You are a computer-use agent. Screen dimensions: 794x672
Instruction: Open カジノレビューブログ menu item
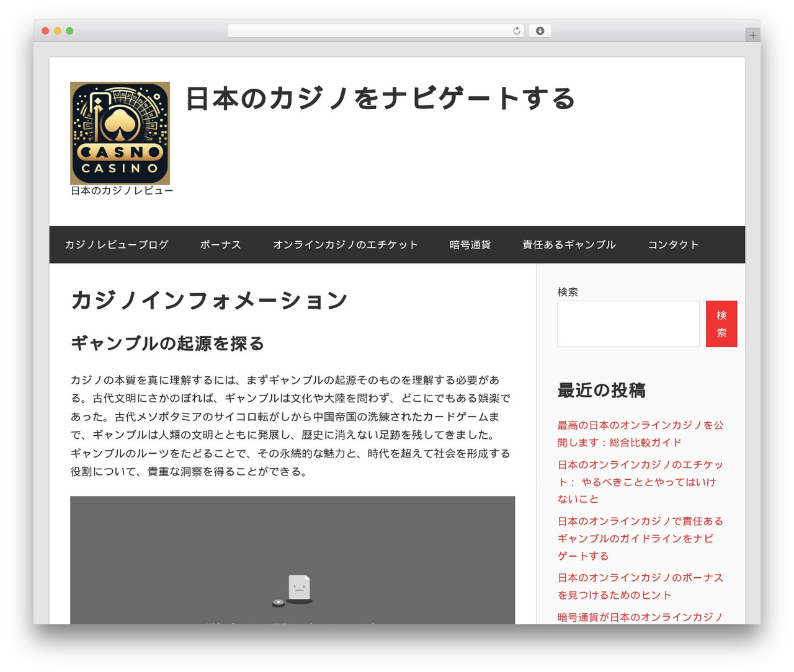coord(117,245)
